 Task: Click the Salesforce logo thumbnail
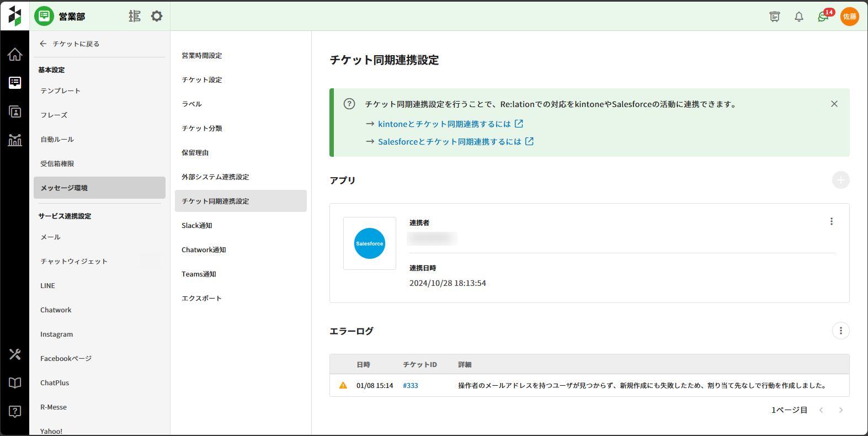[369, 243]
